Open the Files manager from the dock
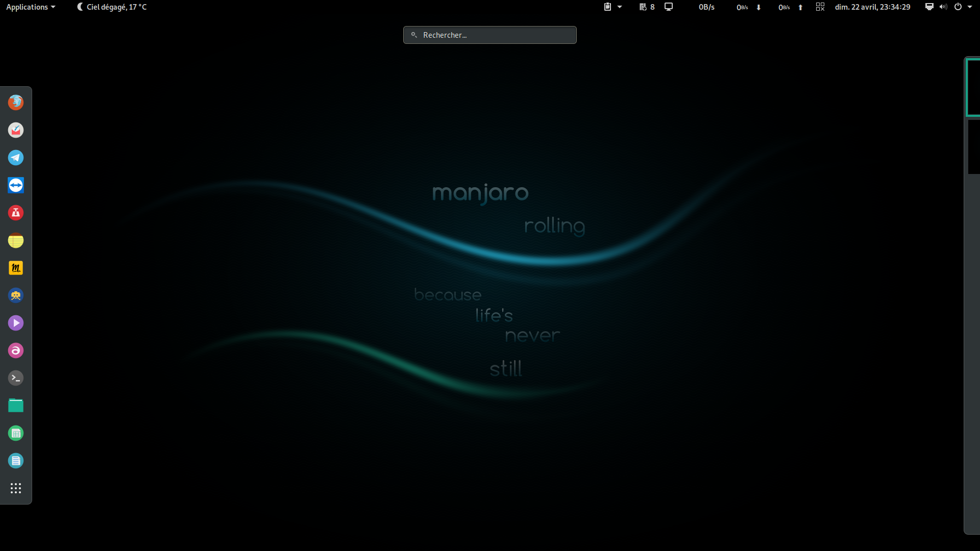This screenshot has height=551, width=980. pos(16,406)
